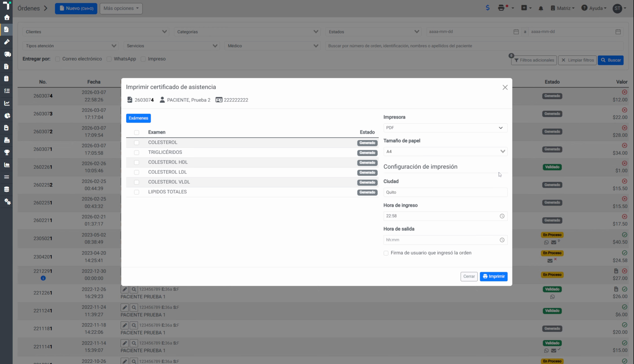This screenshot has width=634, height=364.
Task: Open the trophy icon in sidebar
Action: 6,152
